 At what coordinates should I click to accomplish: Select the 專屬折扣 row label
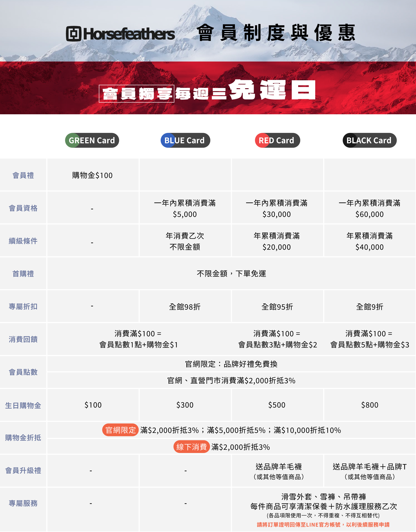23,307
